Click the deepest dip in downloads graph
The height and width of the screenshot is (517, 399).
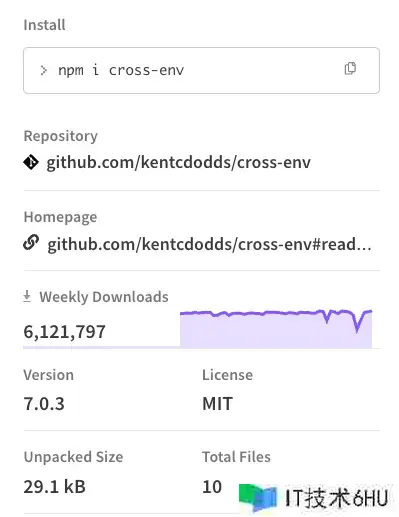coord(357,330)
